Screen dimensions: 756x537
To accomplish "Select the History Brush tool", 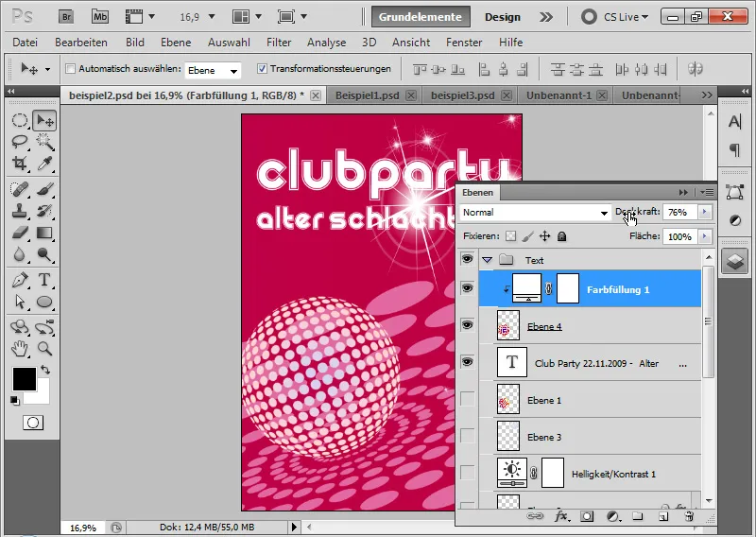I will pyautogui.click(x=44, y=211).
